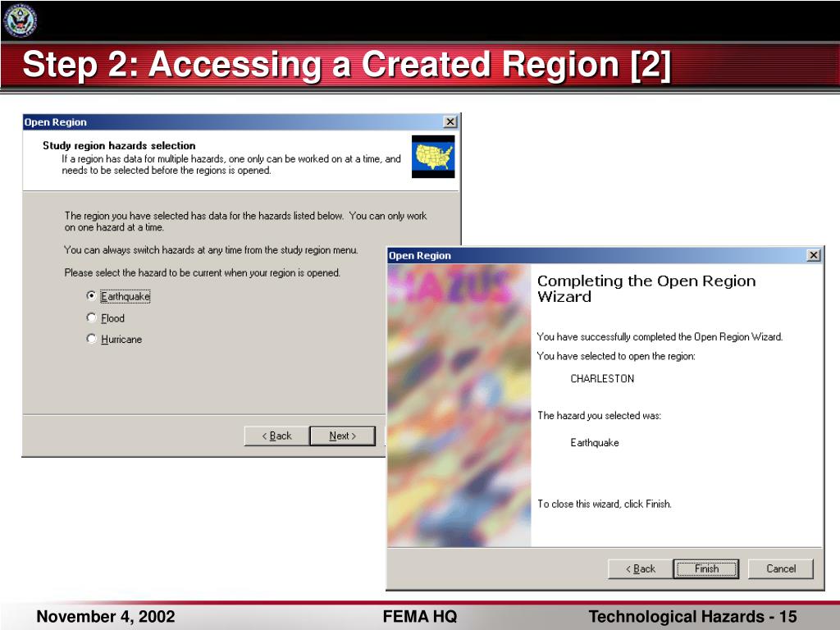840x630 pixels.
Task: Choose the Flood hazard option
Action: pos(91,317)
